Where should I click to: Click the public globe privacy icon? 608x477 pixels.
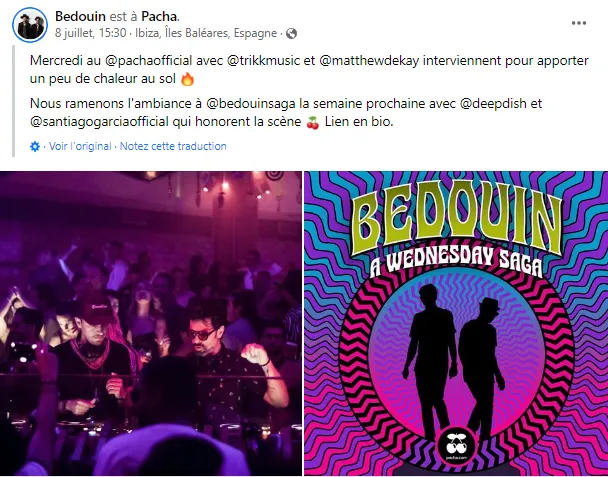click(x=291, y=34)
